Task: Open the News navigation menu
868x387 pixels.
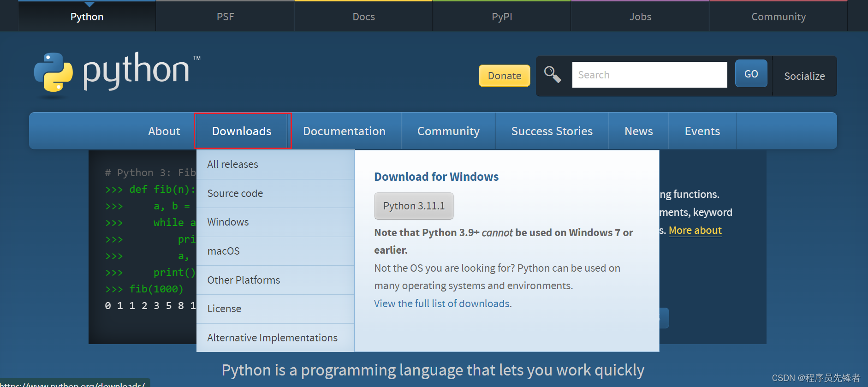Action: click(x=638, y=131)
